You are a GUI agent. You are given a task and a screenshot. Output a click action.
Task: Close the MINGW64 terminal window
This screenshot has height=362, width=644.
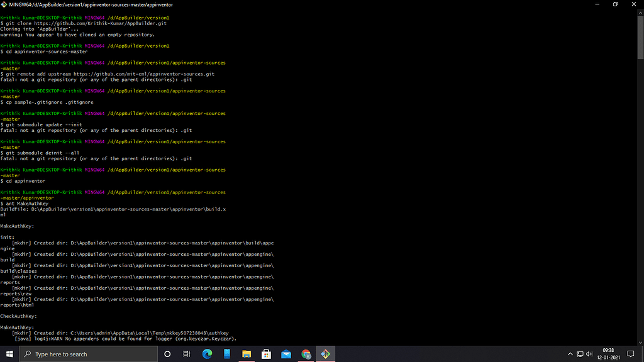click(634, 4)
